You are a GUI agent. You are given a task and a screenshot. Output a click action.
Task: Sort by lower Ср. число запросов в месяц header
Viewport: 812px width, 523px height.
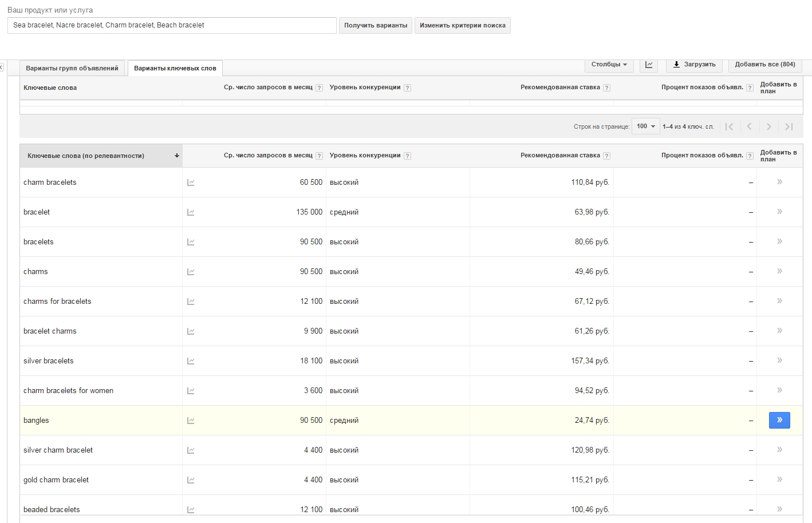coord(268,156)
